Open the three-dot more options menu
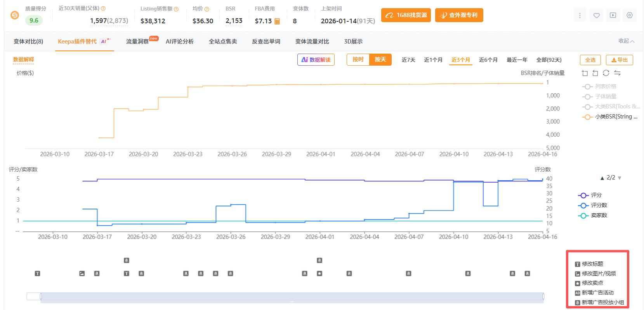Screen dimensions: 644x310 [580, 16]
